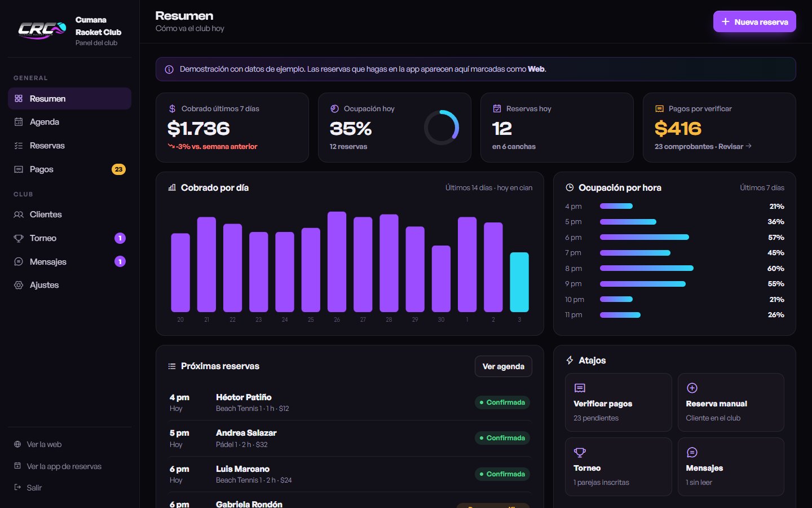This screenshot has height=508, width=812.
Task: Click the Ocupación hoy circular progress ring
Action: (x=442, y=128)
